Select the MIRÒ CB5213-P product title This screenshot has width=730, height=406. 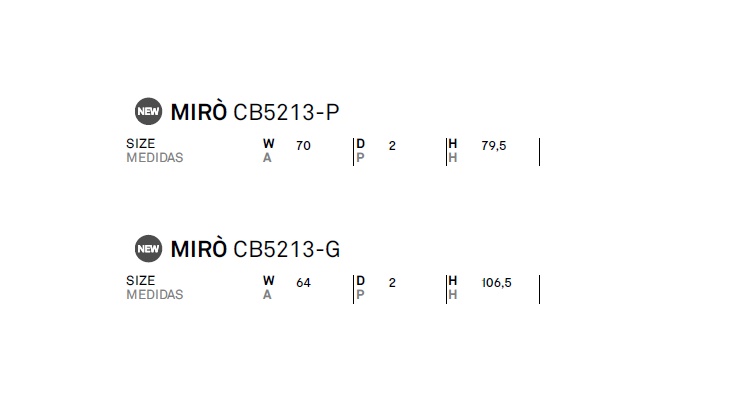[x=255, y=112]
